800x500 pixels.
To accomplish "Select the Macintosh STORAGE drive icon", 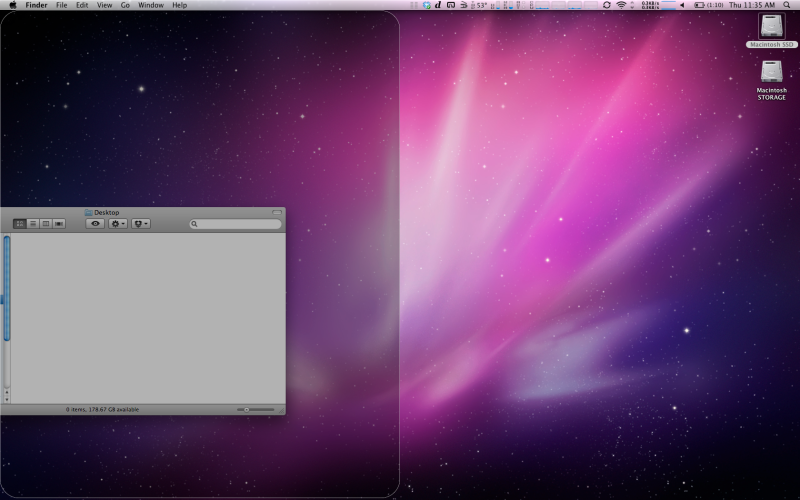I will (771, 72).
